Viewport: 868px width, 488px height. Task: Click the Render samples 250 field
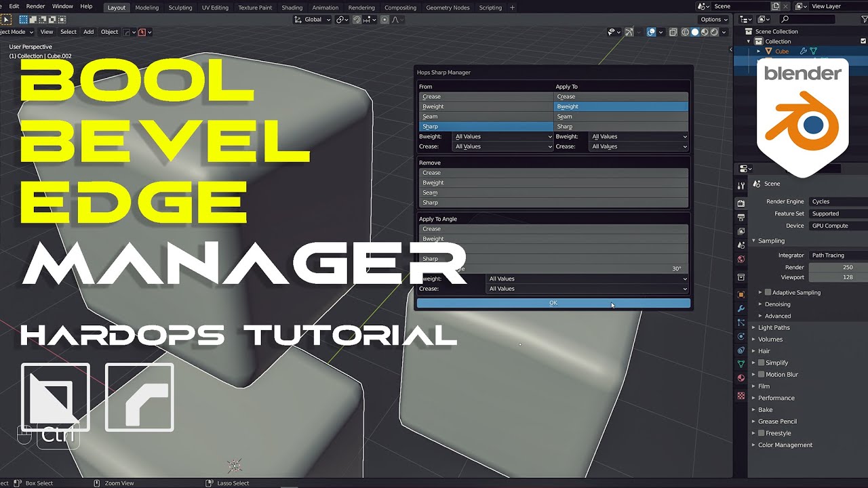coord(838,267)
